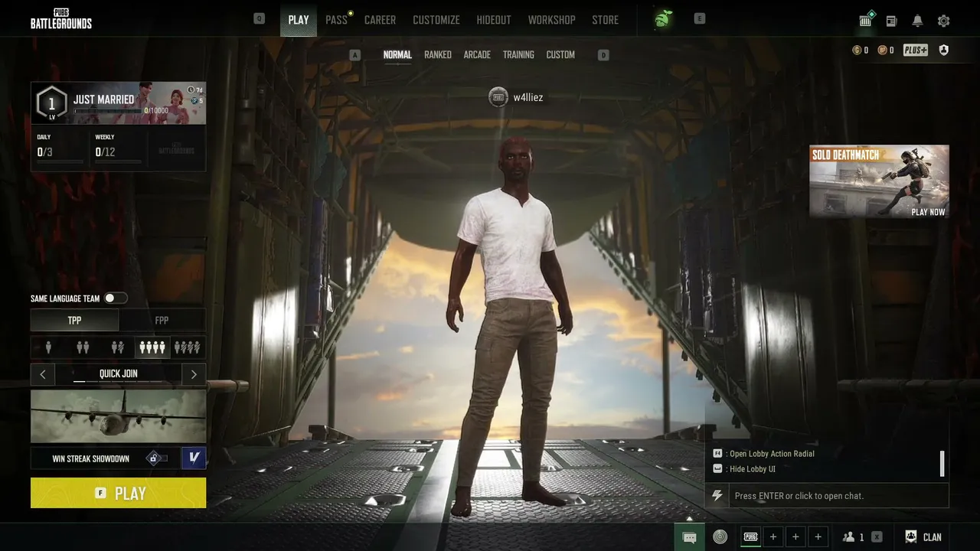
Task: Go to previous map with left arrow
Action: (43, 374)
